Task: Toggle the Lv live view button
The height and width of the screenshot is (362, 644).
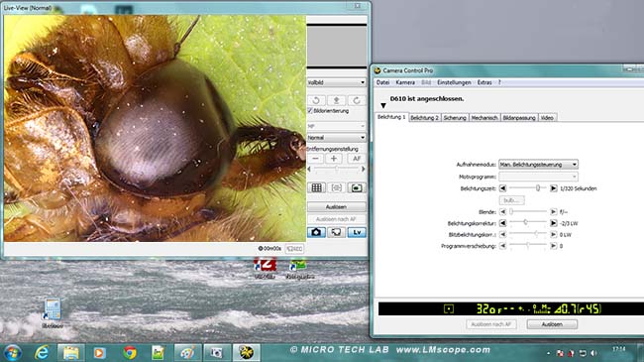Action: coord(357,232)
